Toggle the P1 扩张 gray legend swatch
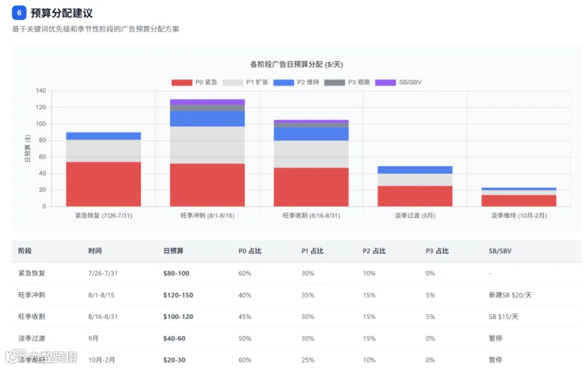Image resolution: width=588 pixels, height=368 pixels. click(x=233, y=82)
